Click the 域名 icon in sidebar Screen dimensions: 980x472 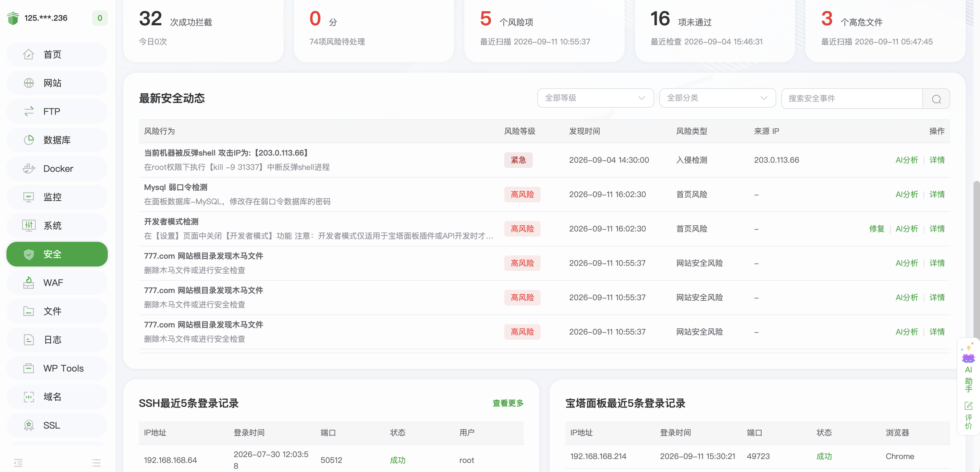(29, 397)
